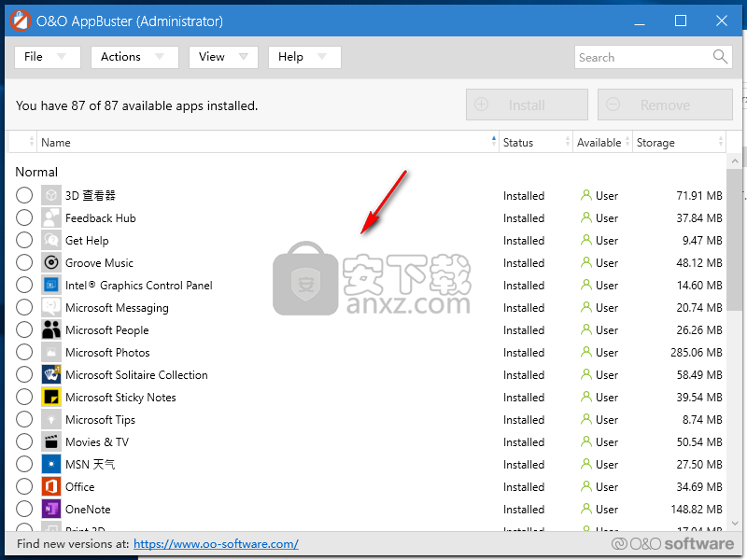Click the Intel Graphics Control Panel name

point(138,286)
